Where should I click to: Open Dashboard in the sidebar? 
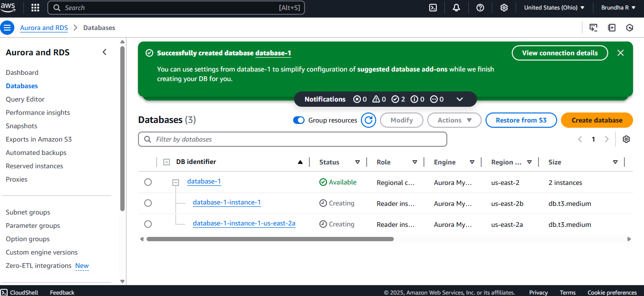click(x=22, y=72)
